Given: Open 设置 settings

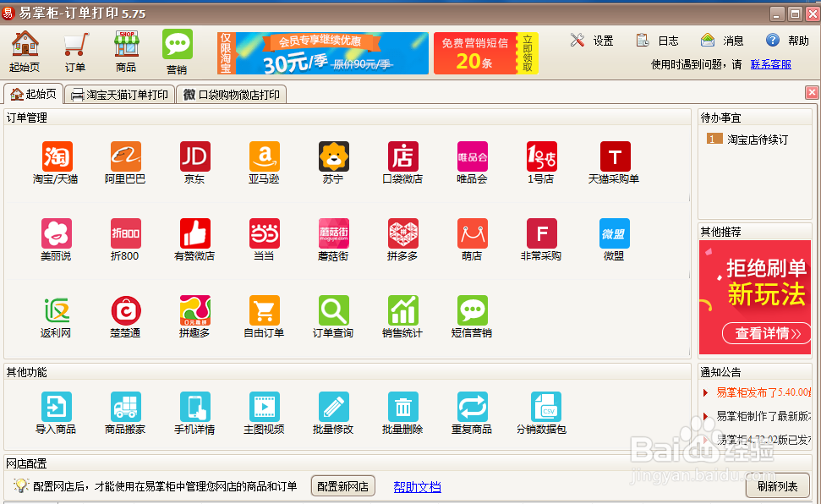Looking at the screenshot, I should (592, 41).
